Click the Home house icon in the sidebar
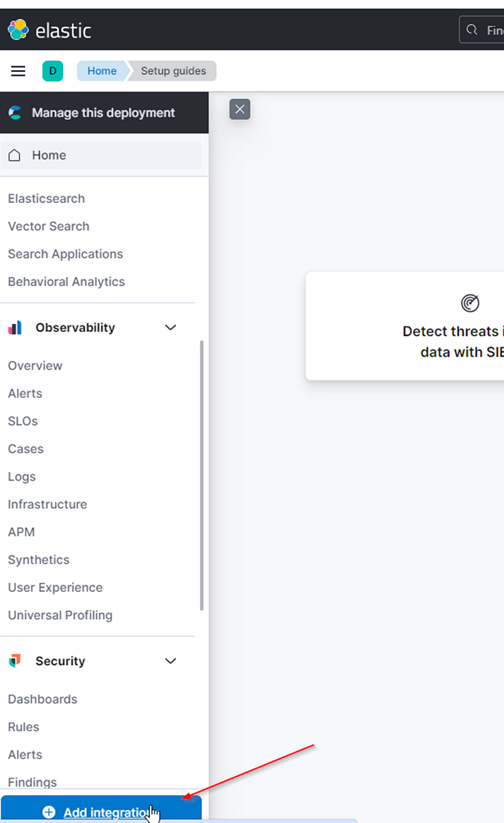504x823 pixels. coord(14,155)
